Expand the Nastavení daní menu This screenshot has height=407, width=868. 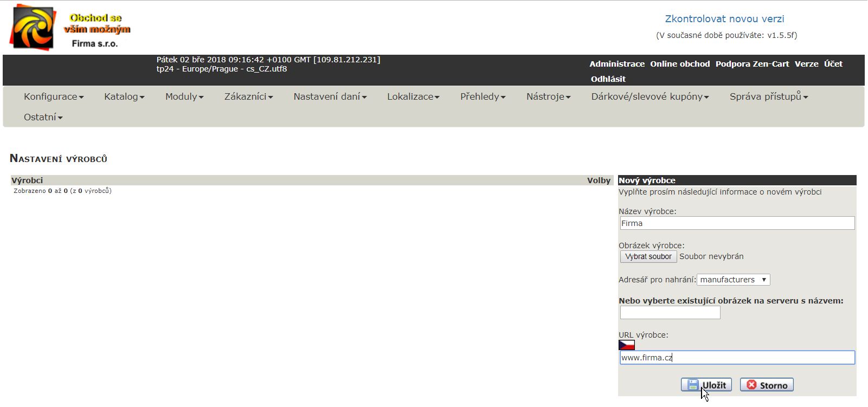point(330,96)
